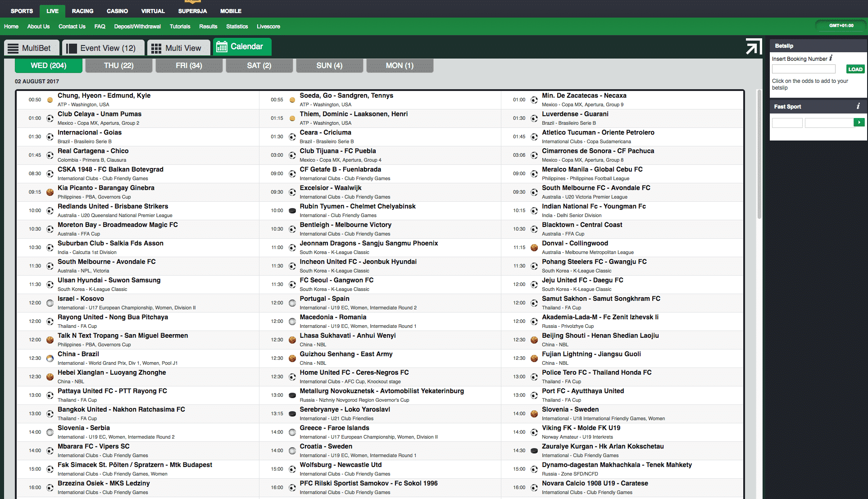This screenshot has width=868, height=499.
Task: Expand the SAT (2) matches tab
Action: coord(258,66)
